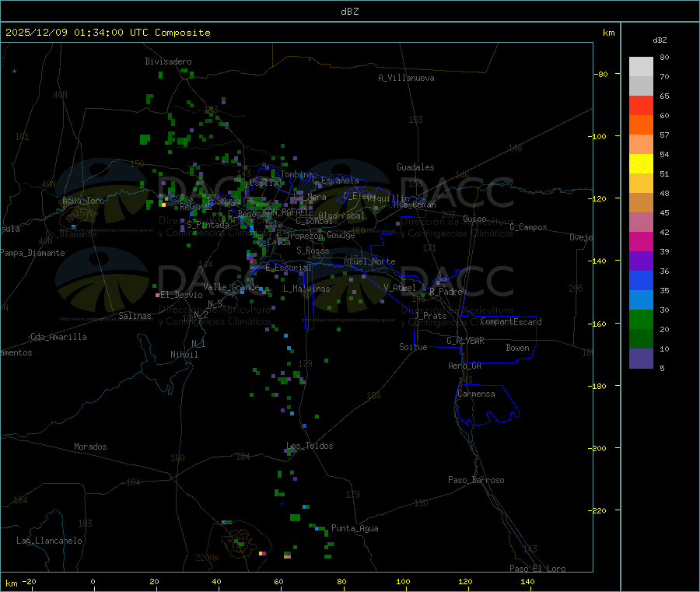Screen dimensions: 700x592
Task: Click the pink radar echo beside El_Desvio
Action: click(157, 295)
